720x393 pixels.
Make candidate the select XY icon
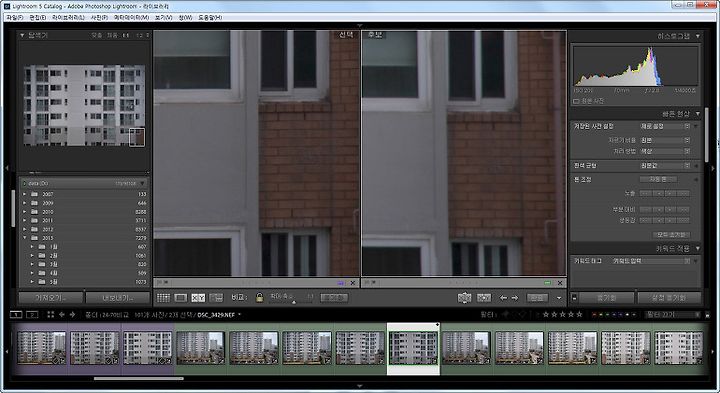pyautogui.click(x=484, y=298)
